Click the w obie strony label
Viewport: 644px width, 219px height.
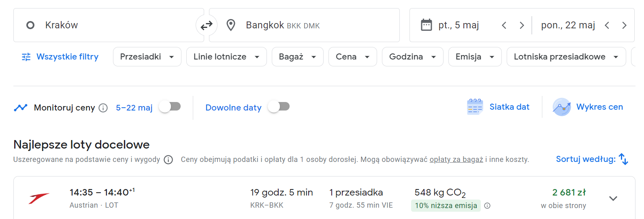coord(563,206)
